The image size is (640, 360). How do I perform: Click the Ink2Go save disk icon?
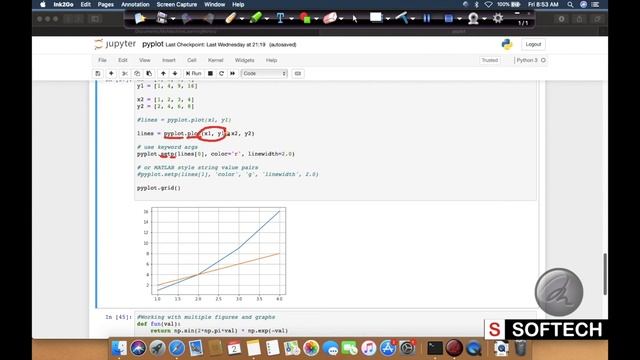click(x=162, y=18)
